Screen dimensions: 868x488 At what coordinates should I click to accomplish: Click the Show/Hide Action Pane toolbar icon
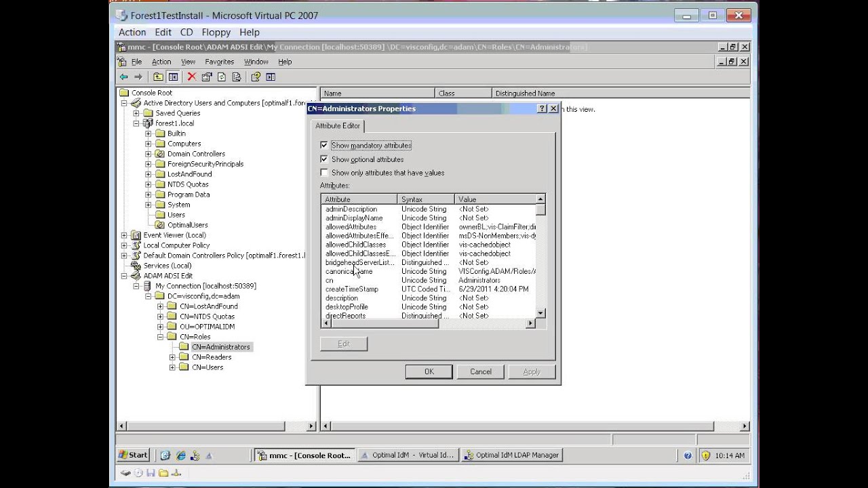coord(271,77)
